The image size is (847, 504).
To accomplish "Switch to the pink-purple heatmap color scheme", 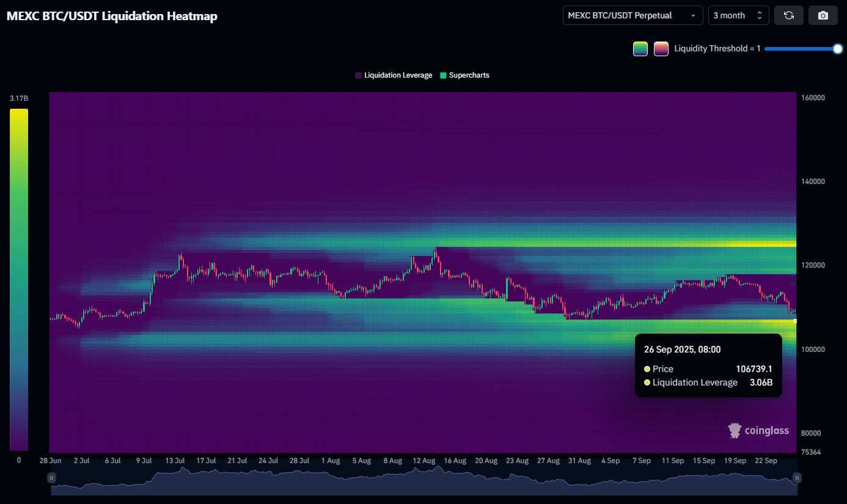I will 661,49.
